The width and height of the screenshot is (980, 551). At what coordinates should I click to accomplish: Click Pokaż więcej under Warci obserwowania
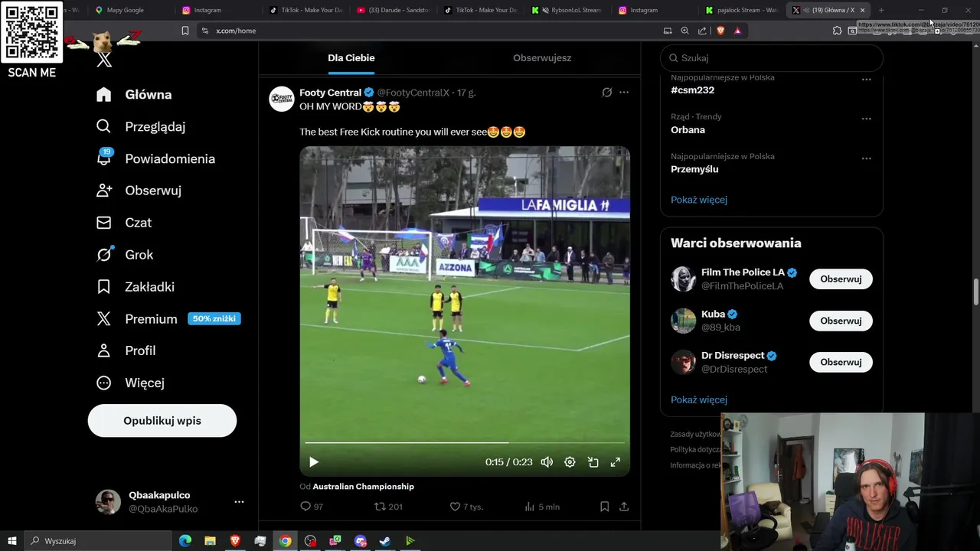click(x=699, y=399)
